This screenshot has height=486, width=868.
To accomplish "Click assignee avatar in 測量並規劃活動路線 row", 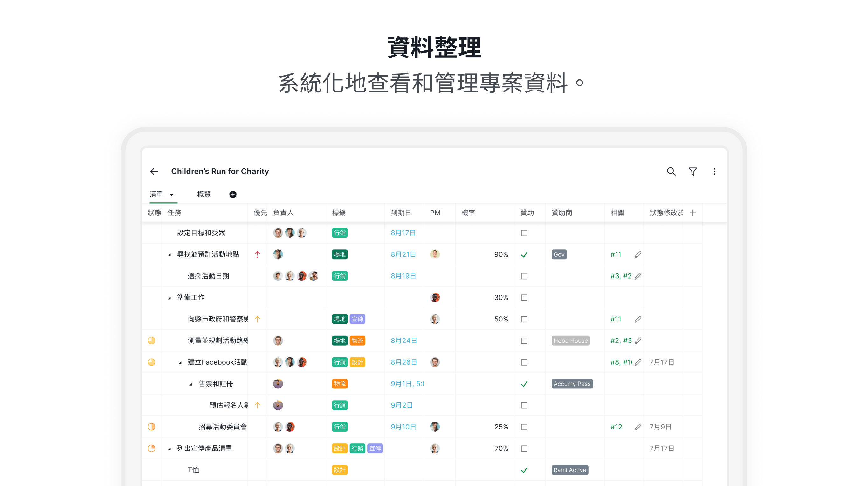I will (278, 341).
